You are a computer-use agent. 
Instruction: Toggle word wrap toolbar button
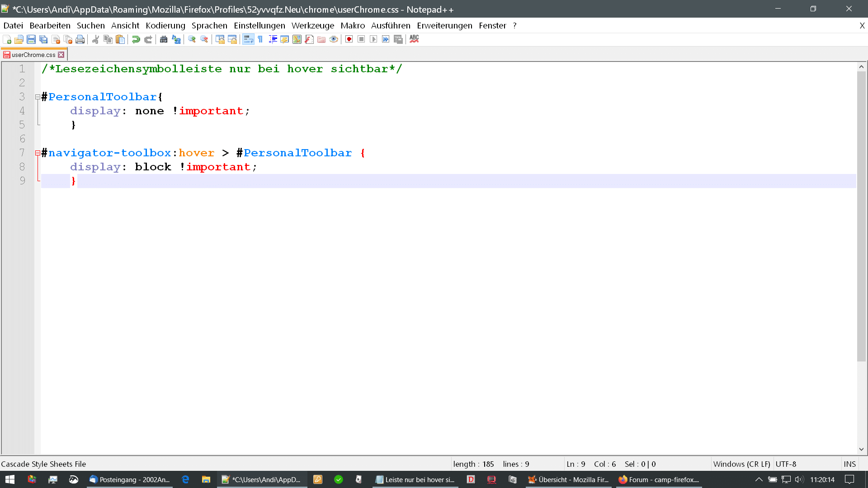[248, 39]
